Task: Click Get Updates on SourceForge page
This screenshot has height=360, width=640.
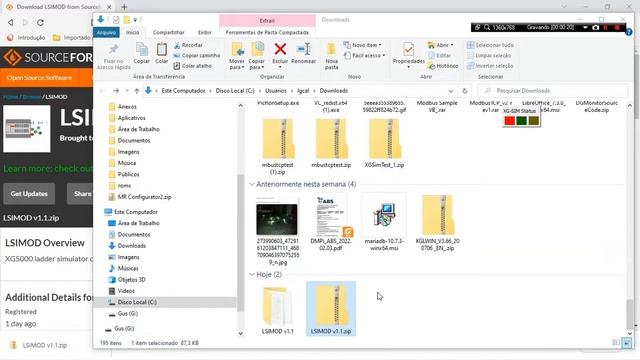Action: [x=29, y=194]
